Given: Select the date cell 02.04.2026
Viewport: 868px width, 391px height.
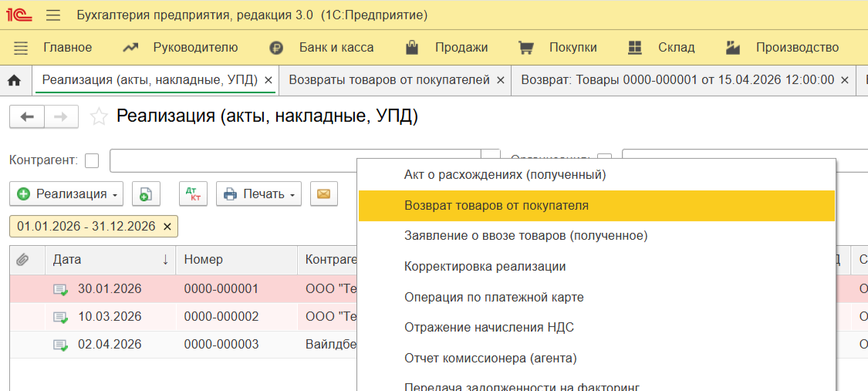Looking at the screenshot, I should coord(110,345).
